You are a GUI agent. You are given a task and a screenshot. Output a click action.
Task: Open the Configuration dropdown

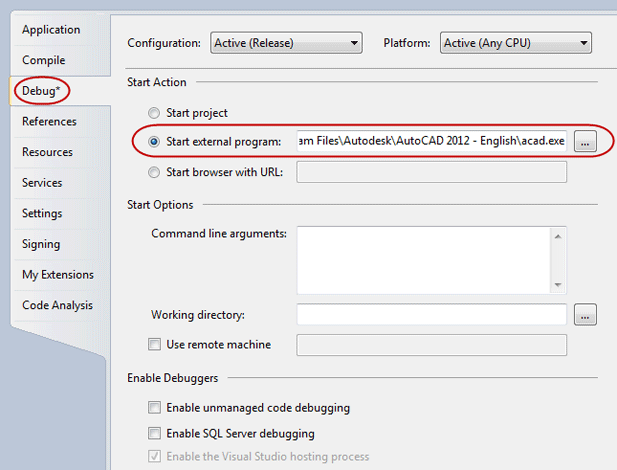[x=286, y=43]
